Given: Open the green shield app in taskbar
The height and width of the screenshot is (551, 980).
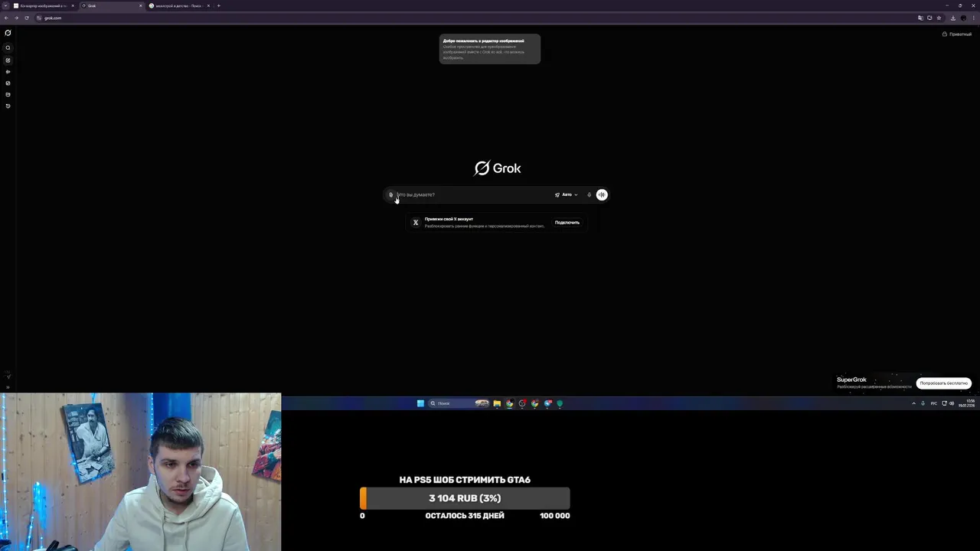Looking at the screenshot, I should pos(560,403).
